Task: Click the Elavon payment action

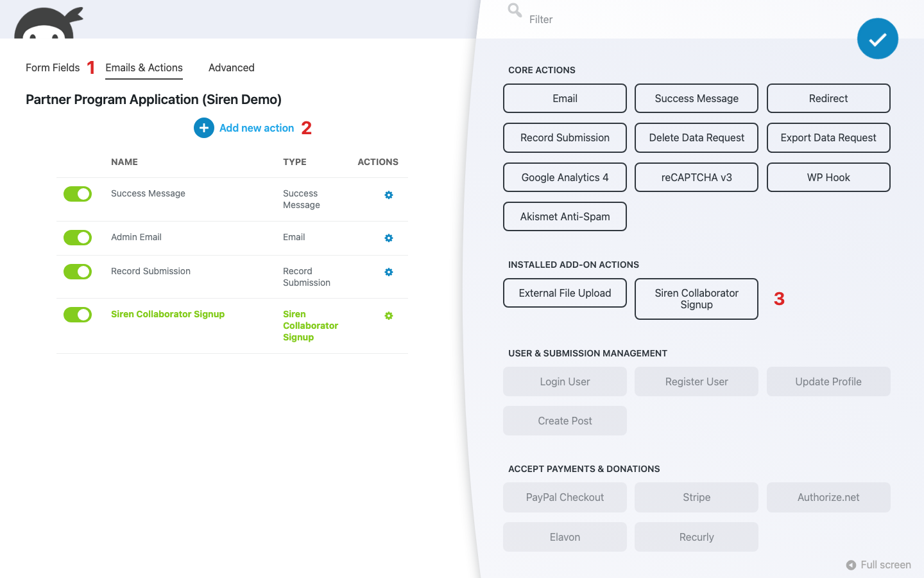Action: click(x=565, y=537)
